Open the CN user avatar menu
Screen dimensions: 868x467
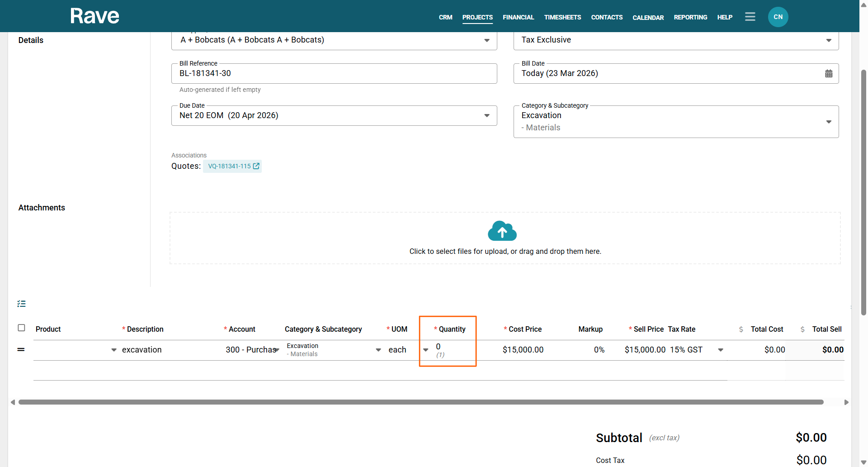(x=778, y=17)
